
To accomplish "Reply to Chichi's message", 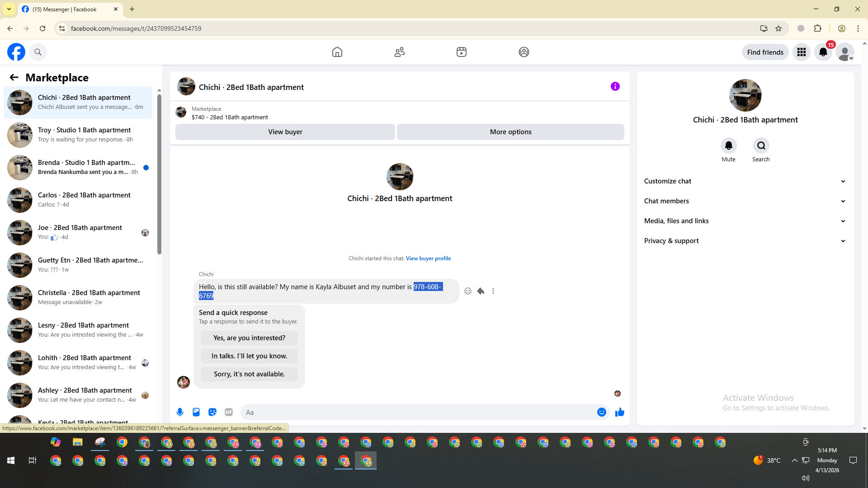I will click(x=481, y=291).
